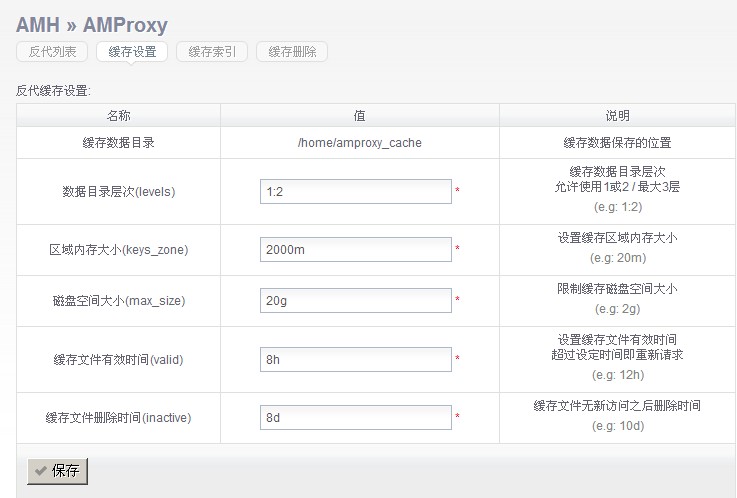Click the 说明 column header
Screen dimensions: 737x498
[617, 116]
